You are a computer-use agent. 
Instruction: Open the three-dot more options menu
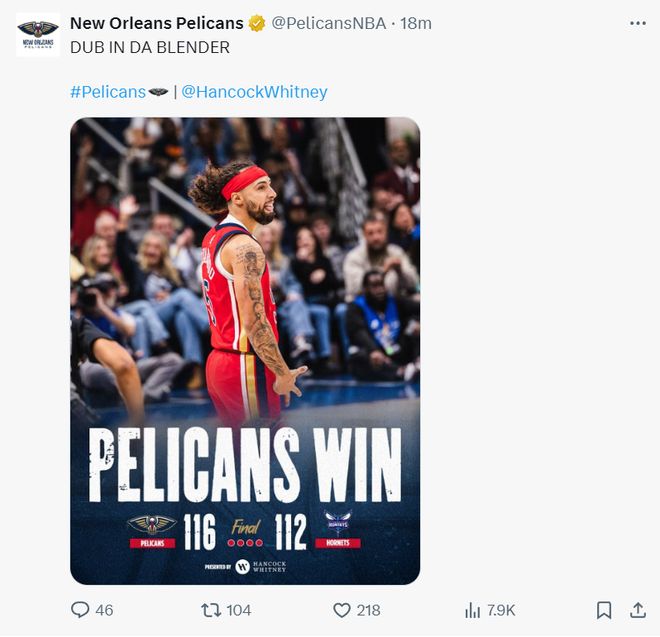pyautogui.click(x=637, y=22)
